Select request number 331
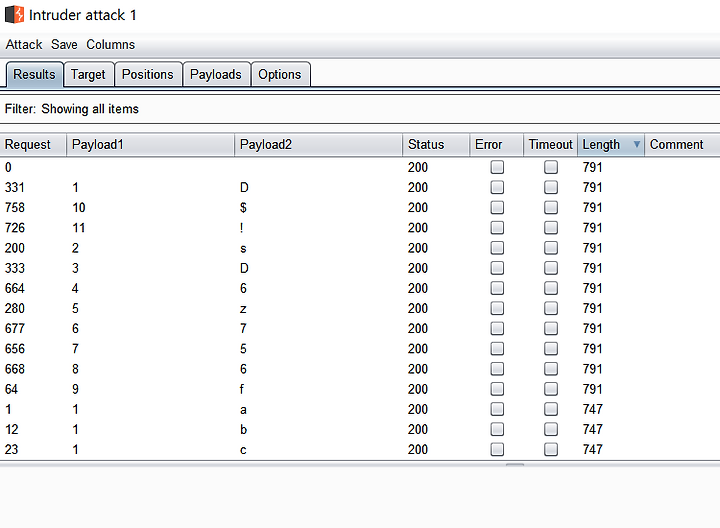This screenshot has height=528, width=720. coord(15,188)
